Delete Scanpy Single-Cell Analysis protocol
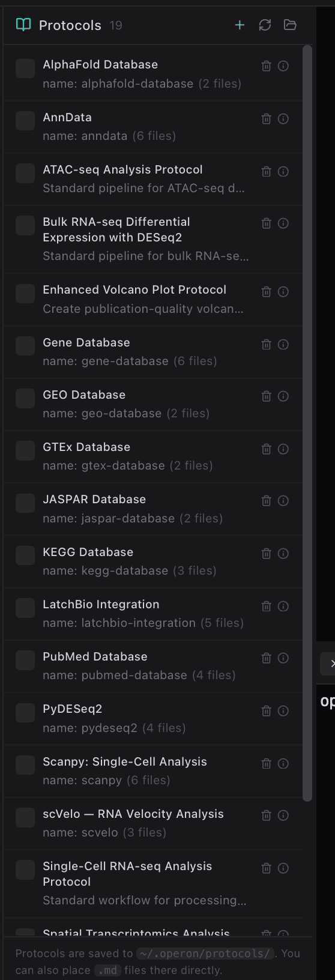Image resolution: width=335 pixels, height=980 pixels. [x=267, y=764]
